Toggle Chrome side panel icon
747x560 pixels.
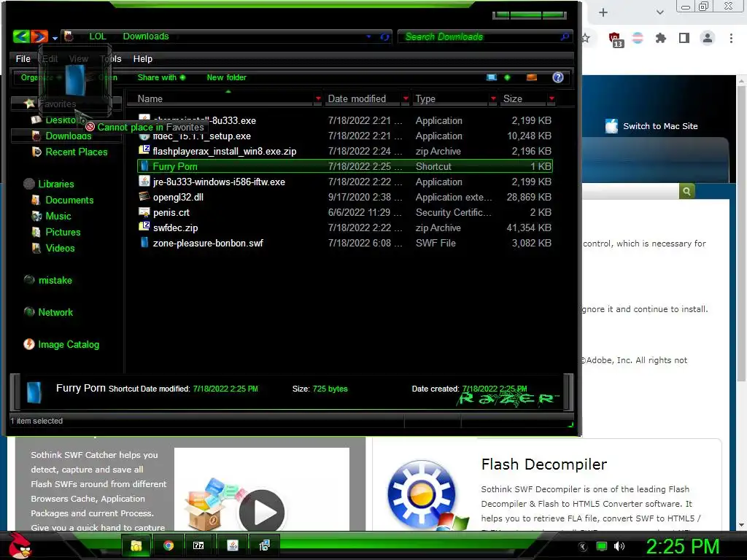click(684, 38)
